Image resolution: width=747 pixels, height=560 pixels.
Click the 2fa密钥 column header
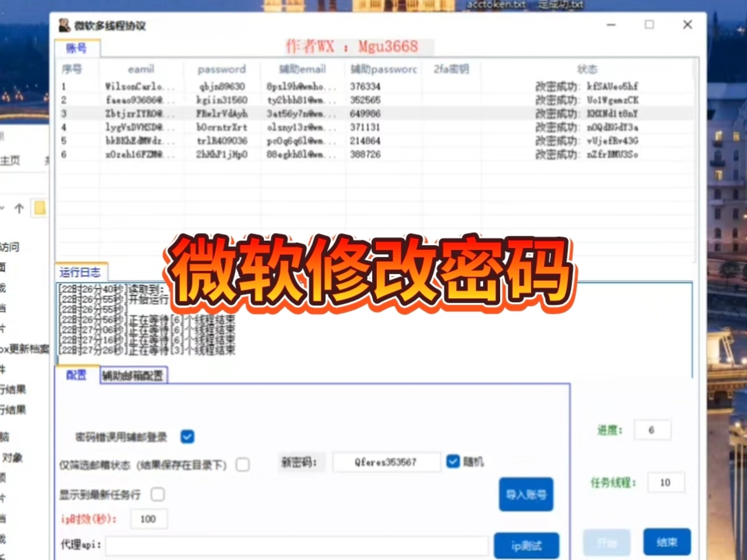coord(451,69)
